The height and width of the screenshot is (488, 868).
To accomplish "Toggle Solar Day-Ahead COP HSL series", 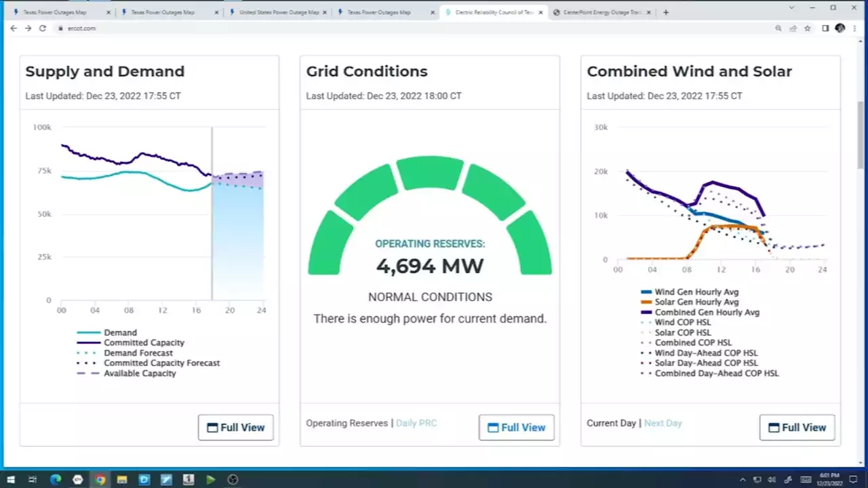I will click(x=699, y=363).
